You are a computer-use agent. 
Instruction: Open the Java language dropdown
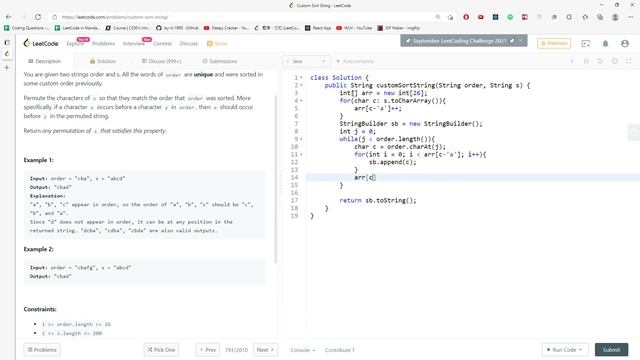(306, 61)
